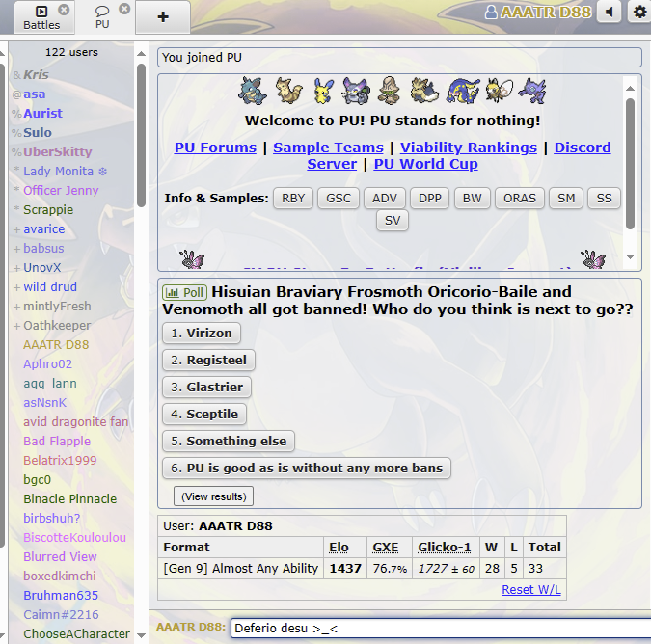This screenshot has width=651, height=644.
Task: Click the Pichu sprite in the banner
Action: 323,90
